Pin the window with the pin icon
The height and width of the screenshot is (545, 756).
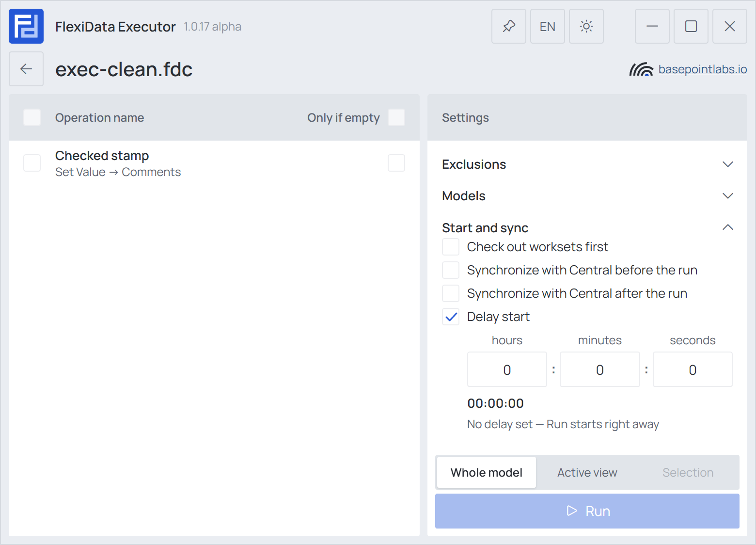[509, 26]
